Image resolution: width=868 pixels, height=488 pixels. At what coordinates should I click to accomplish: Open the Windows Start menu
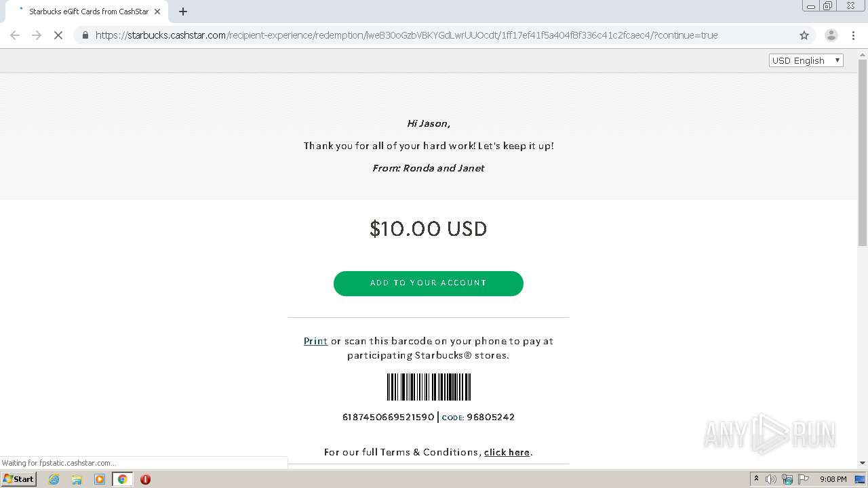(x=19, y=479)
